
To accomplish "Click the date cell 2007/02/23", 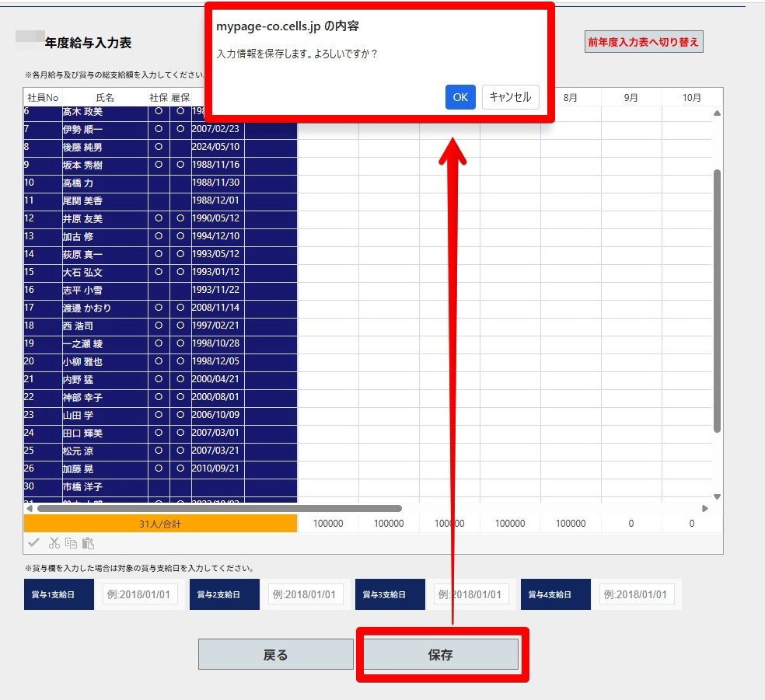I will pyautogui.click(x=218, y=129).
